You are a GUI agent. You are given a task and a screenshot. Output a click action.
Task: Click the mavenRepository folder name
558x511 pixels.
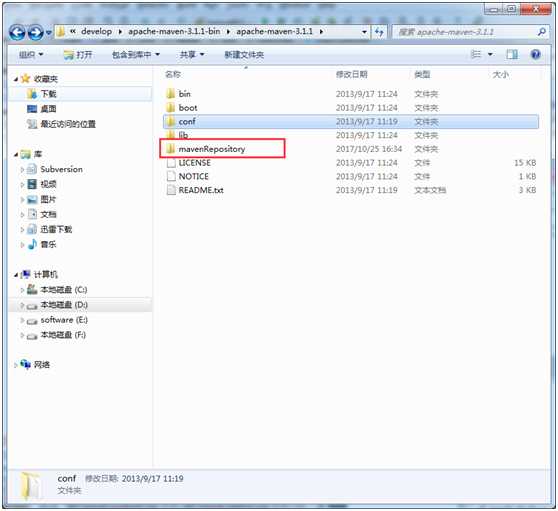point(212,149)
